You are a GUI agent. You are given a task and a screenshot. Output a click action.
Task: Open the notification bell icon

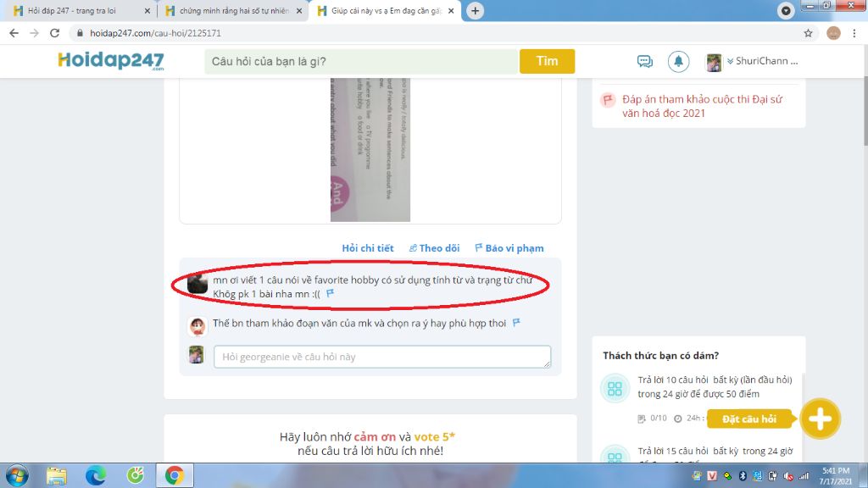(678, 61)
